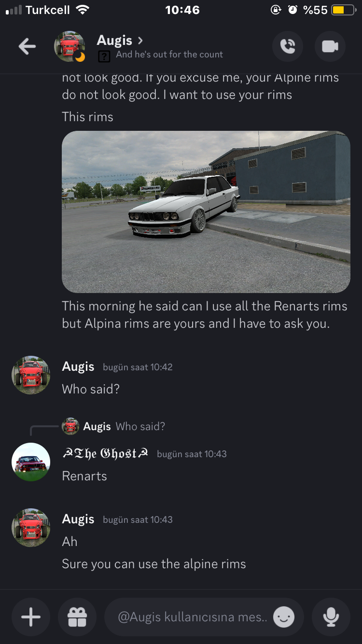Select the "Renarts" reply message
The height and width of the screenshot is (644, 362).
[x=84, y=476]
